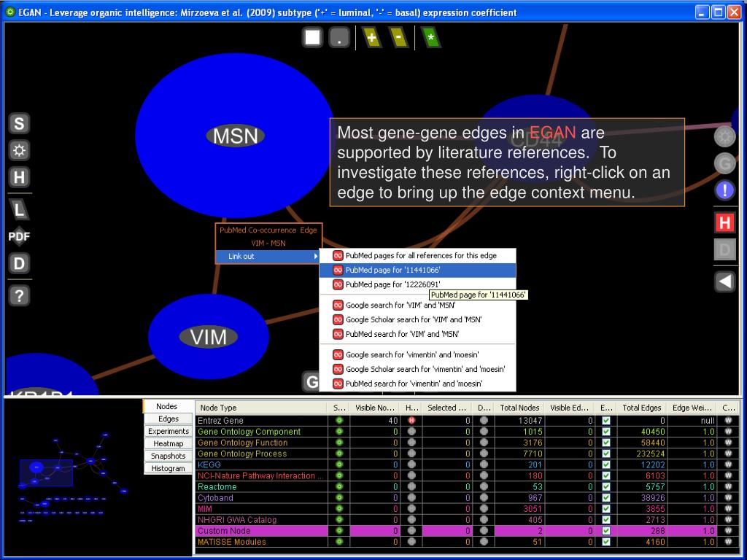Click the graph overview minimap
The image size is (747, 560).
[x=72, y=477]
